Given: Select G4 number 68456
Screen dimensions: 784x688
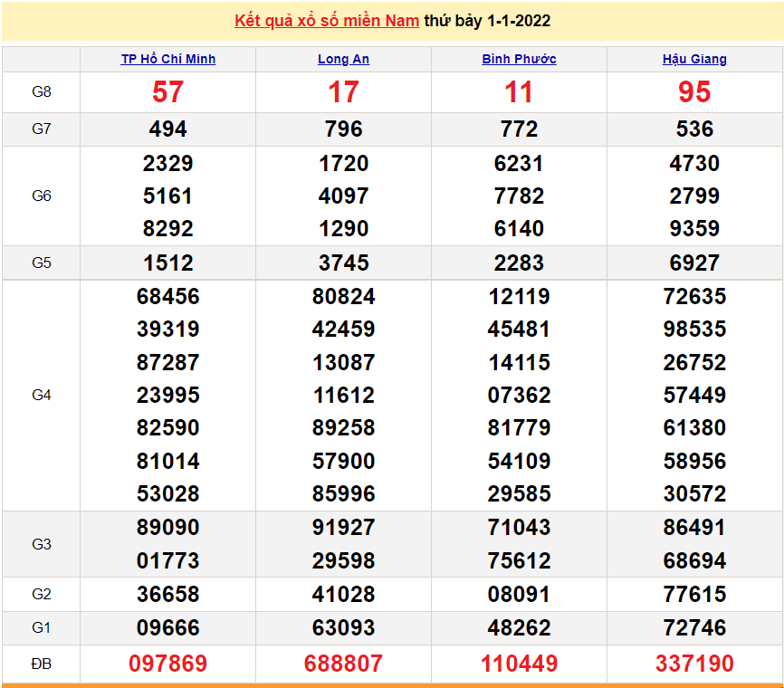Looking at the screenshot, I should point(168,297).
